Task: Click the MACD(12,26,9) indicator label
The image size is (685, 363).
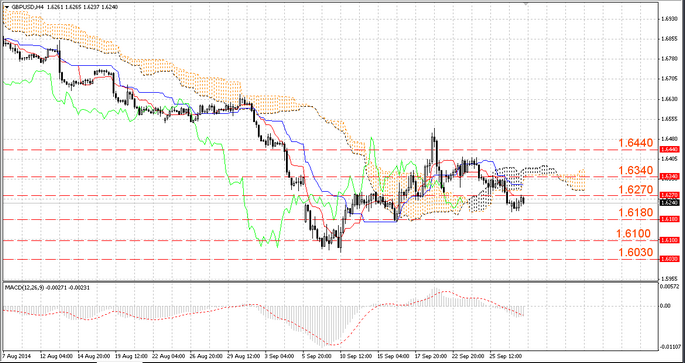Action: coord(23,287)
